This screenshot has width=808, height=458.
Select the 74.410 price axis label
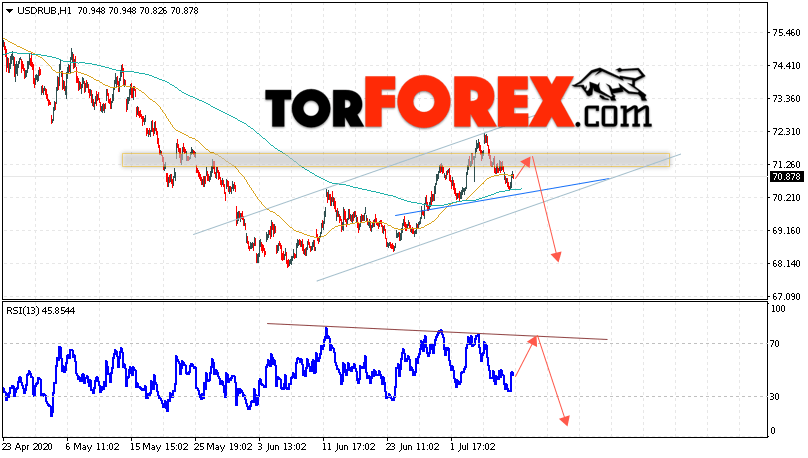point(786,66)
